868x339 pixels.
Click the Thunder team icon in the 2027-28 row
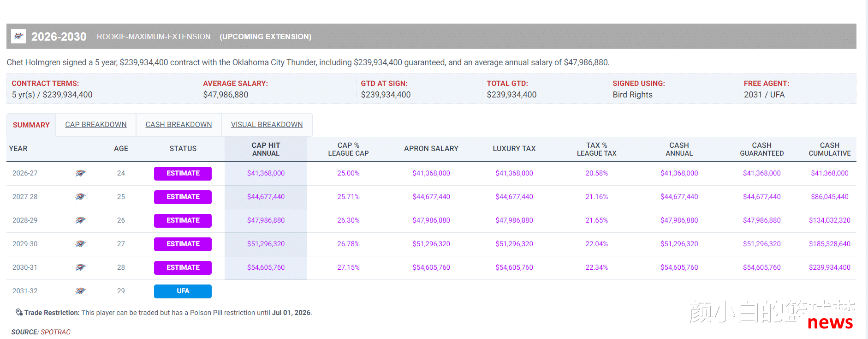pos(81,197)
